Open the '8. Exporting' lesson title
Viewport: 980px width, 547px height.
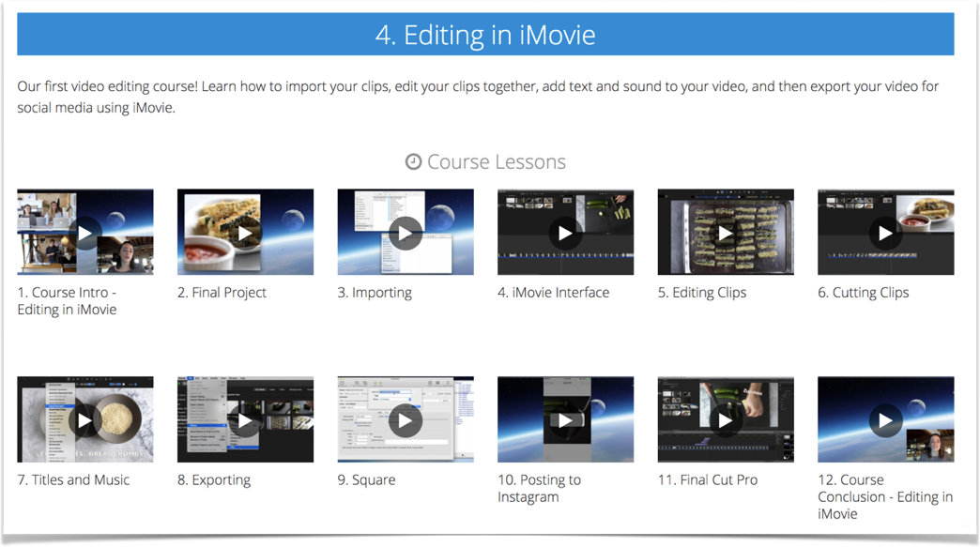[x=214, y=480]
